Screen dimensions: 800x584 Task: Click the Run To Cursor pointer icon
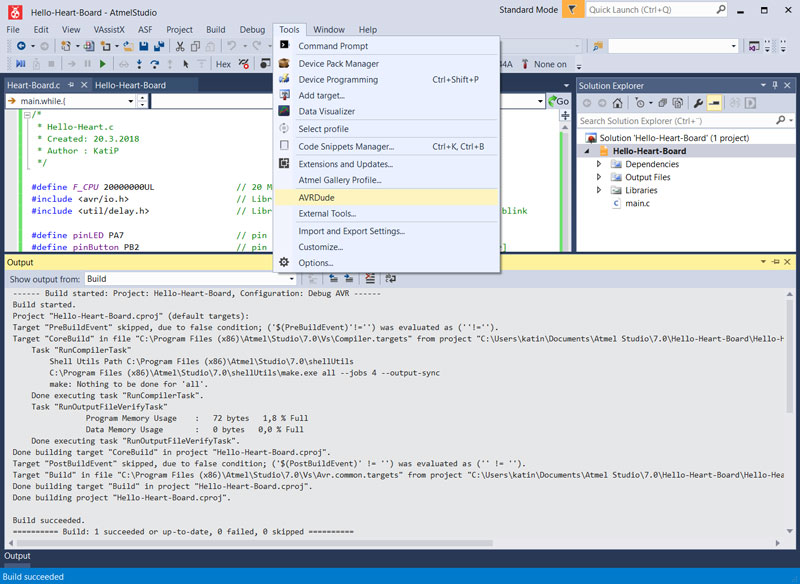tap(186, 64)
